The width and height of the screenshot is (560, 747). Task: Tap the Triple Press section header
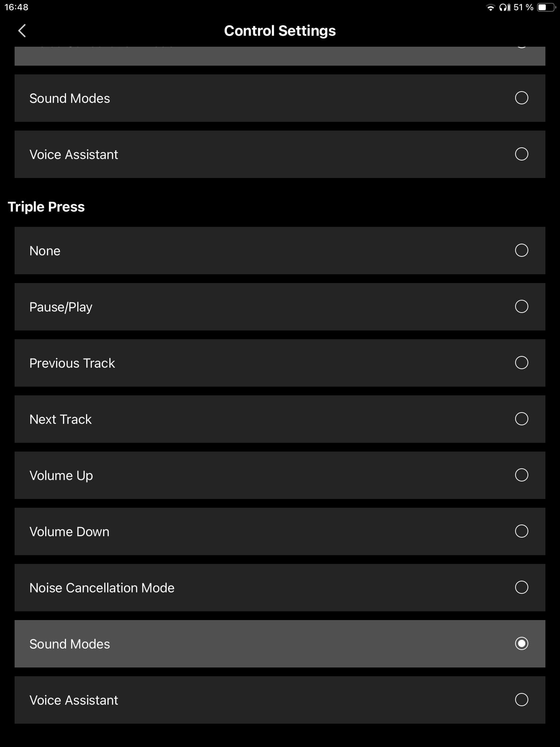coord(46,207)
